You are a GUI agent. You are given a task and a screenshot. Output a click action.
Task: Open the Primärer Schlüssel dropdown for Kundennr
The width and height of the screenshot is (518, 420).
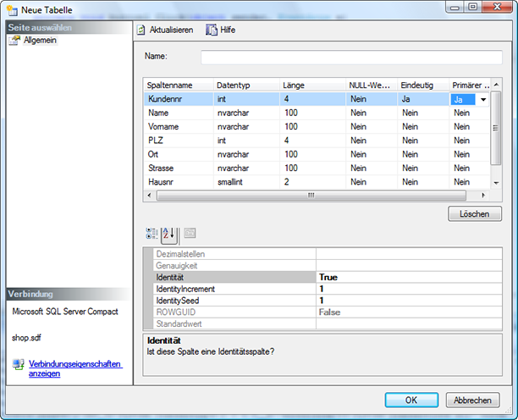click(x=483, y=99)
